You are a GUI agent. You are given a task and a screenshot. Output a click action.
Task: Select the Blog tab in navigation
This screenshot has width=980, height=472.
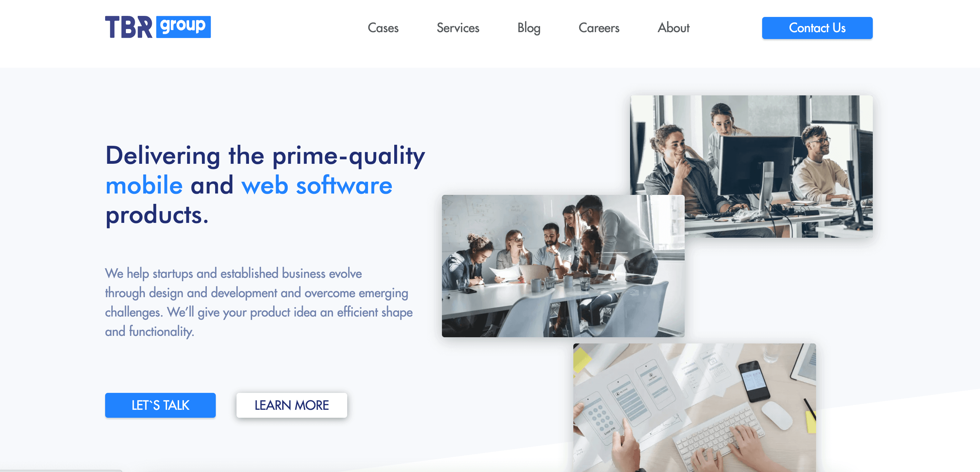tap(529, 27)
